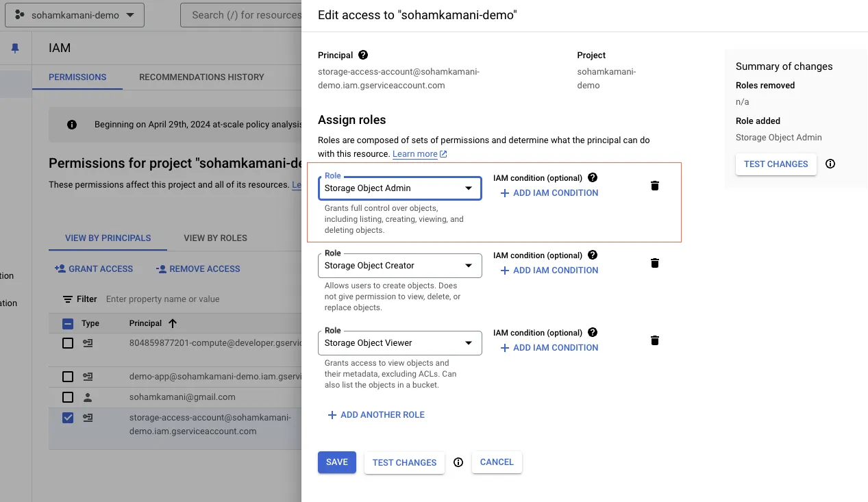
Task: Click the Save button
Action: click(336, 462)
